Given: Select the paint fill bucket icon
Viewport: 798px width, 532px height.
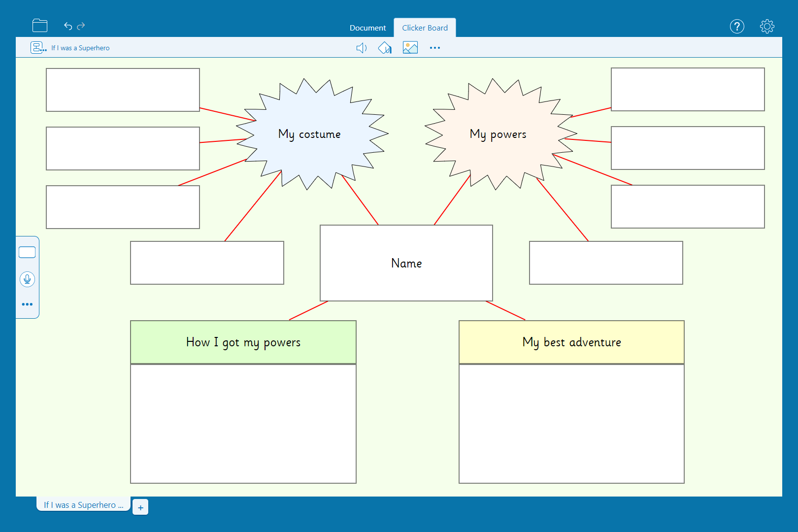Looking at the screenshot, I should (x=385, y=48).
